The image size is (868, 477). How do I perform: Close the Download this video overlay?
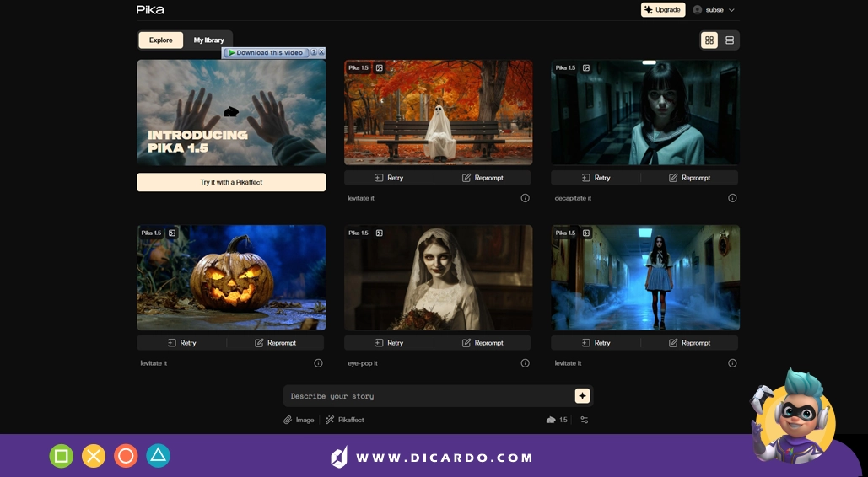click(321, 52)
